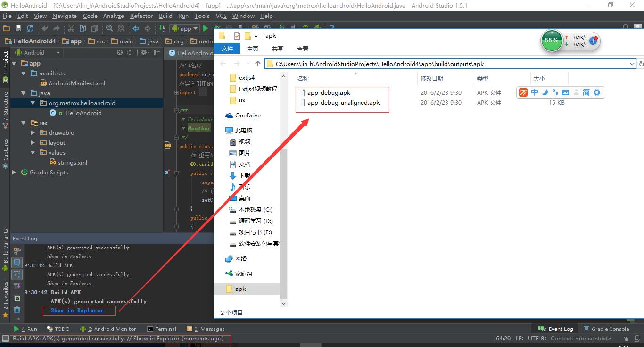Toggle Event Log soft-wrap settings icon

coord(17,274)
